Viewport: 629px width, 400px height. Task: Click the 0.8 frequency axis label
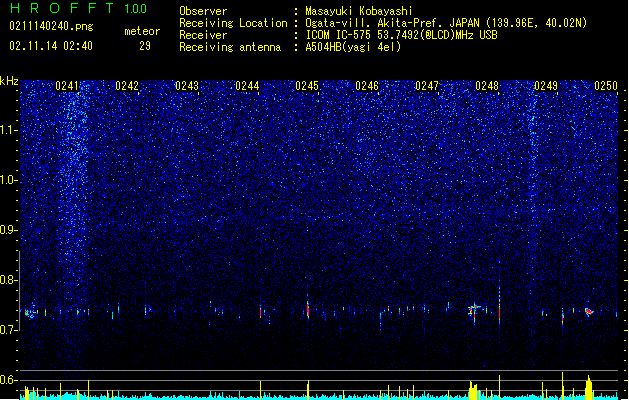tap(8, 280)
